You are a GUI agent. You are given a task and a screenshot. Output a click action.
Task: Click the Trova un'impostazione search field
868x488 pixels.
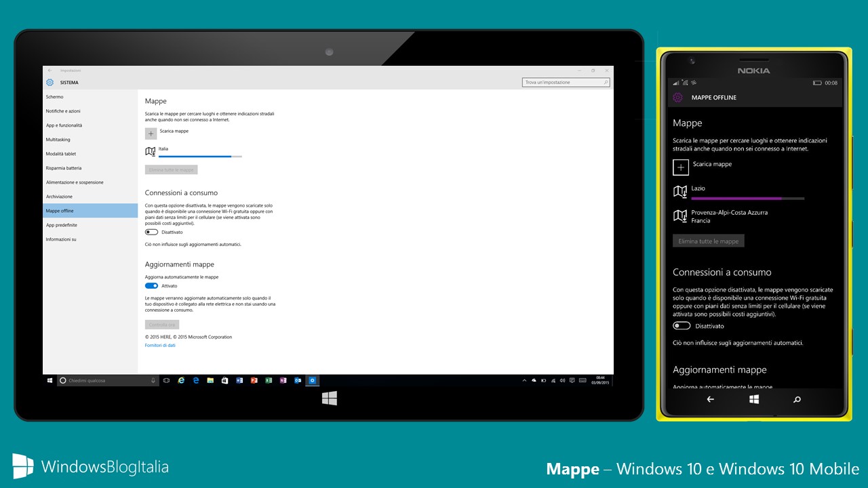(x=566, y=83)
